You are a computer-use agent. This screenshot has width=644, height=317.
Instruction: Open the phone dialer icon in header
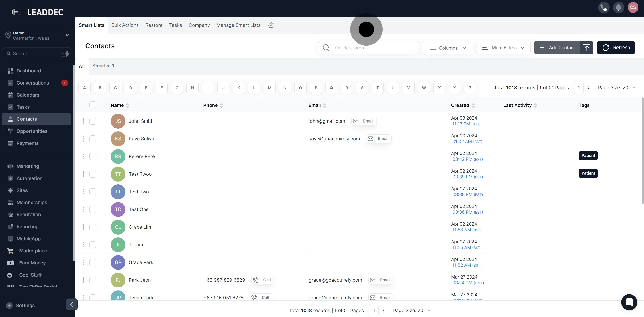604,8
